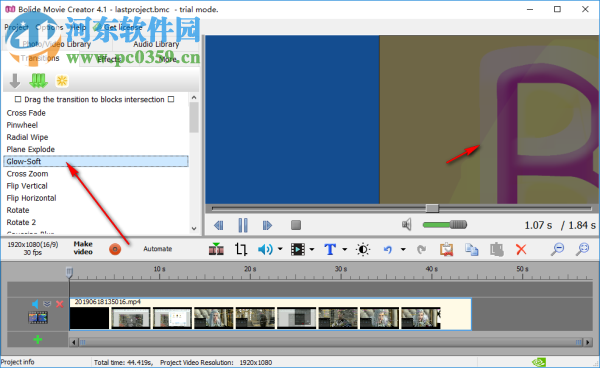Viewport: 600px width, 368px height.
Task: Click the Copy icon in toolbar
Action: click(x=471, y=249)
